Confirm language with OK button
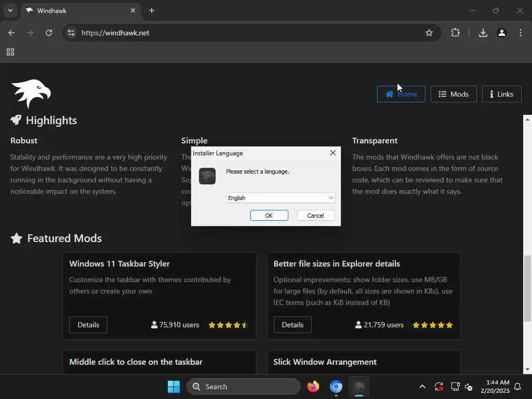This screenshot has width=532, height=399. click(269, 216)
